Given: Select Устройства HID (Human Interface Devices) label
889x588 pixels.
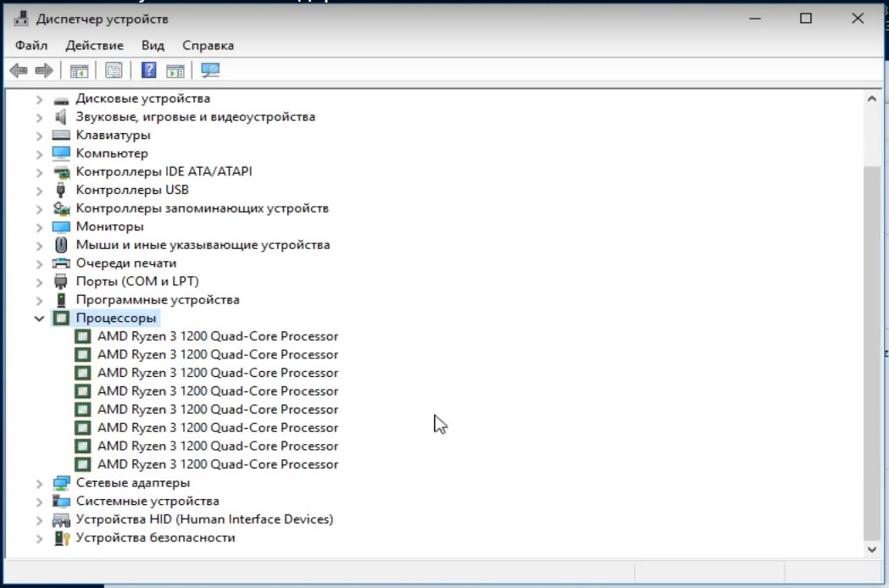Looking at the screenshot, I should click(205, 519).
